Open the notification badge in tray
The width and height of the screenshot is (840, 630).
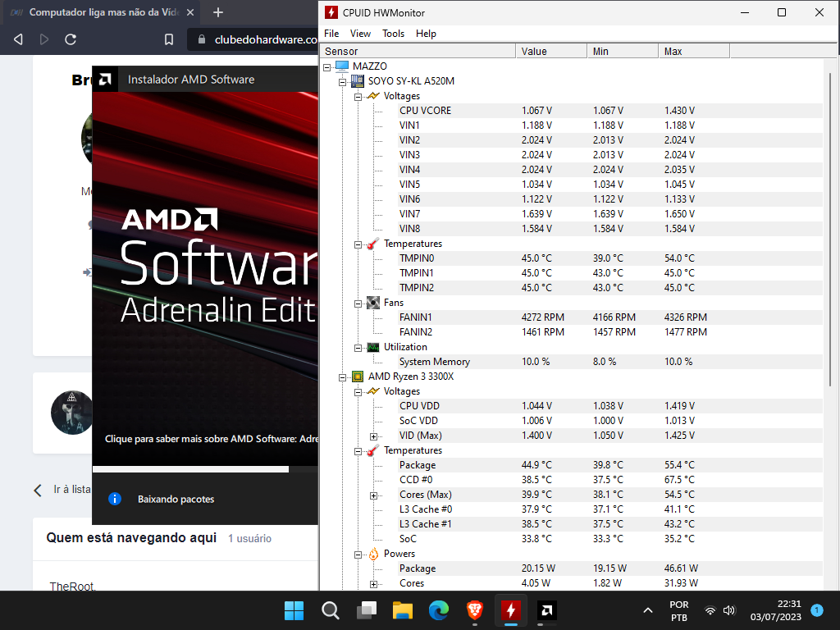point(817,610)
